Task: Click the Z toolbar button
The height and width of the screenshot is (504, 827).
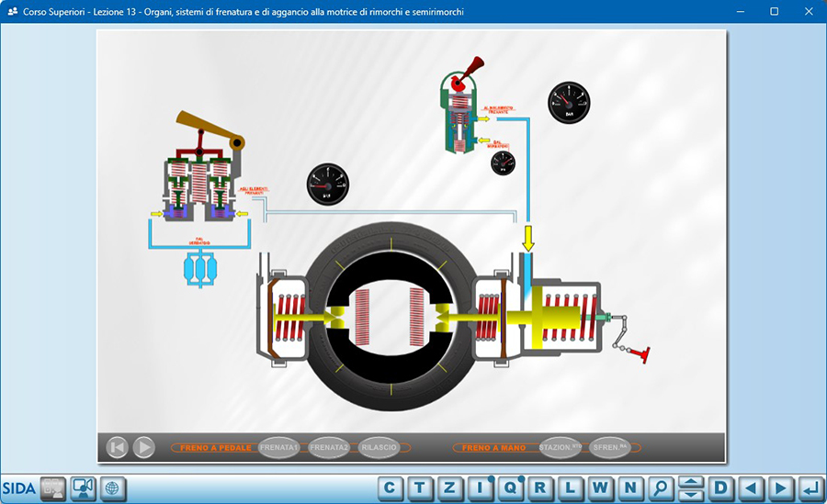Action: tap(450, 487)
